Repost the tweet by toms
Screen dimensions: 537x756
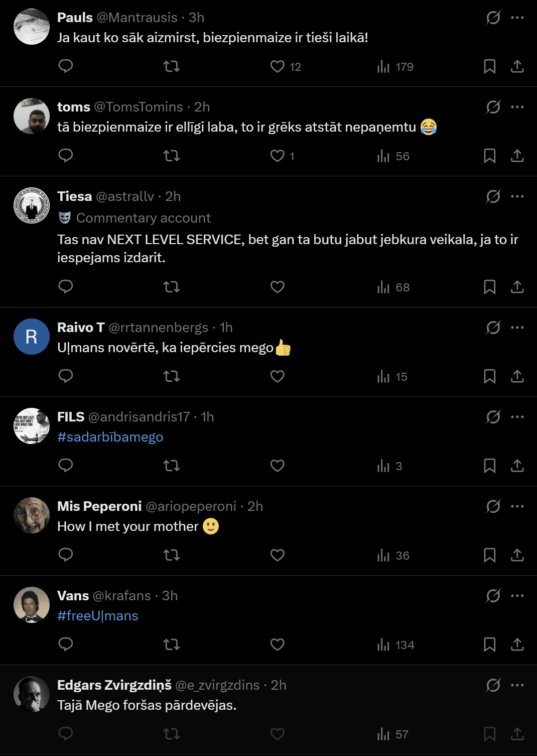point(172,156)
